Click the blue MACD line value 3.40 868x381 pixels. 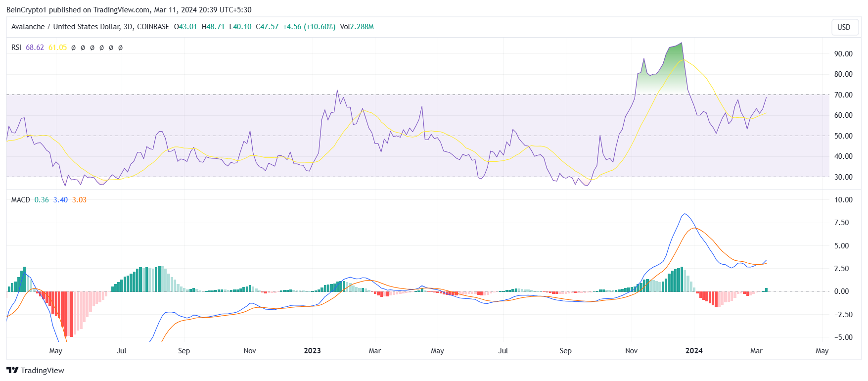tap(60, 200)
